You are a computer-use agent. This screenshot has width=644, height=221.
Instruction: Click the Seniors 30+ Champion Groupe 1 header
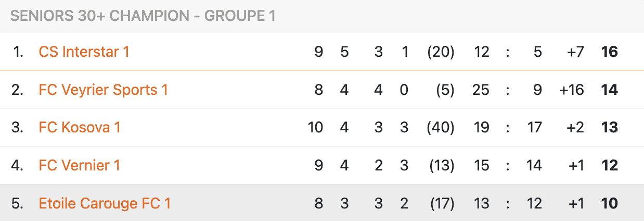tap(143, 16)
